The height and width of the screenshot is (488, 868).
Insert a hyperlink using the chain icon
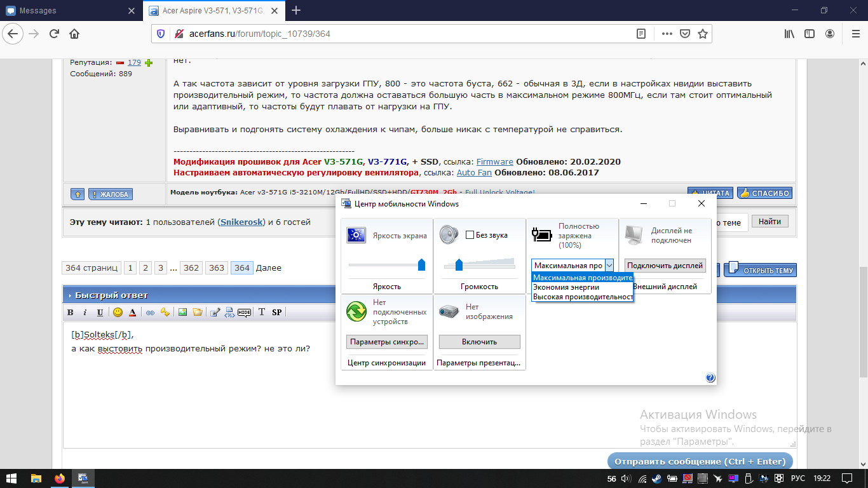click(x=151, y=312)
